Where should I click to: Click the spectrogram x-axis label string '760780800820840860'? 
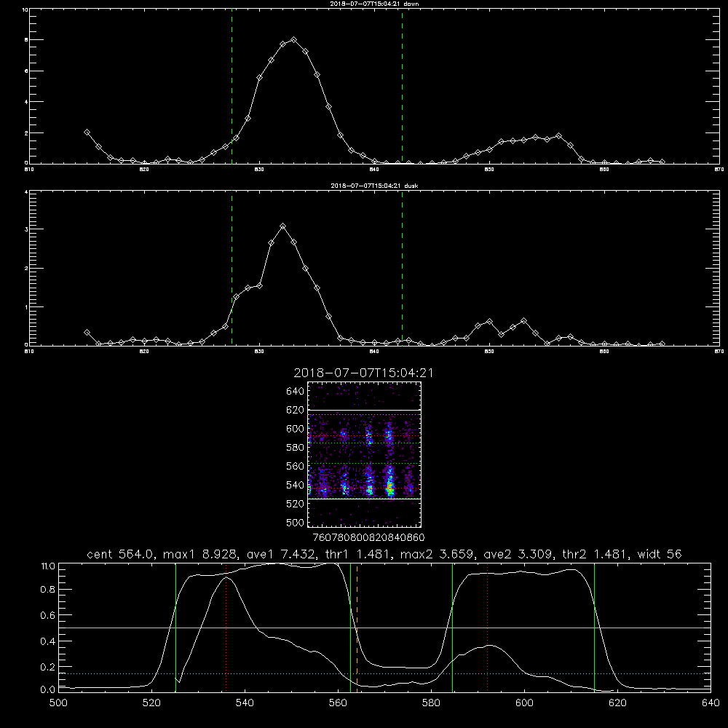(369, 537)
